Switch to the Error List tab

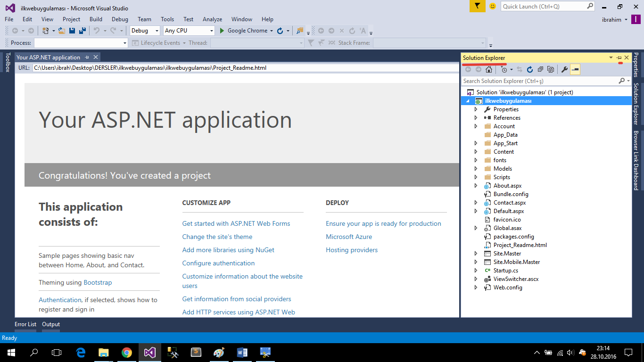[x=25, y=324]
